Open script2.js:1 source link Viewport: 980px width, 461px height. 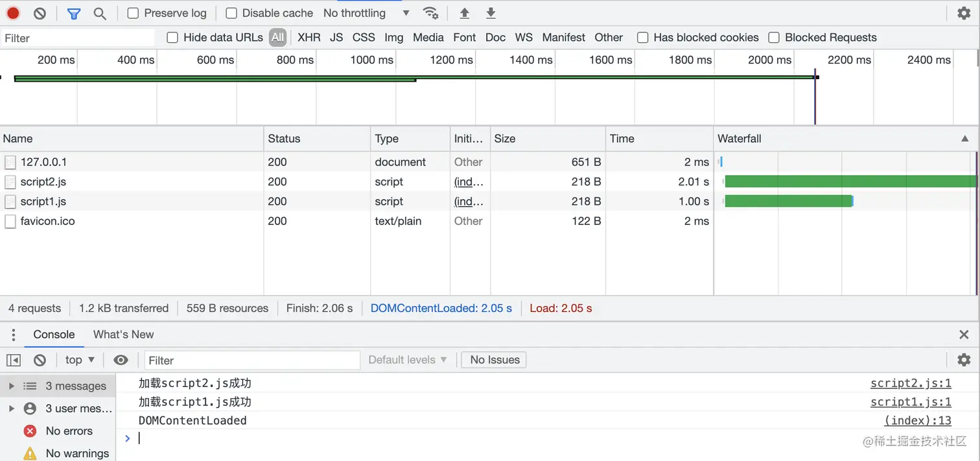tap(911, 383)
